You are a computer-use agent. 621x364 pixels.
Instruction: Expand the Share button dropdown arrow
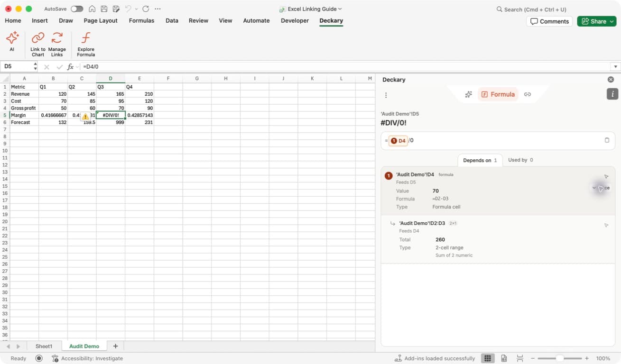(x=612, y=21)
